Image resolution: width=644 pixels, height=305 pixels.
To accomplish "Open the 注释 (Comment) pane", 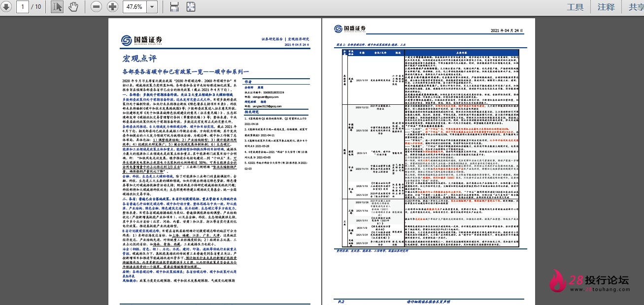I will [x=606, y=7].
